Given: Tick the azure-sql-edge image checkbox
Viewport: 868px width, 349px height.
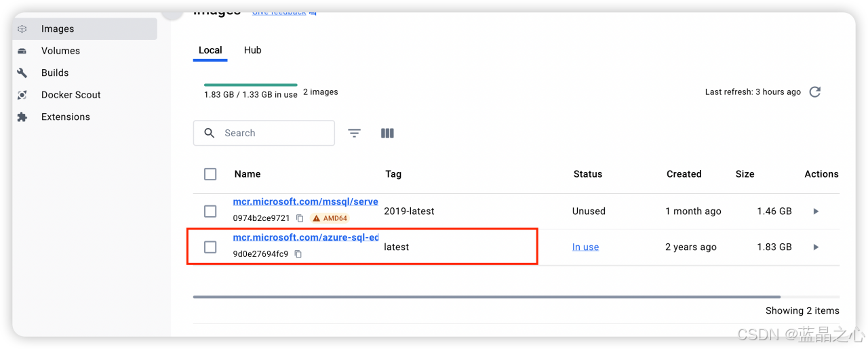Looking at the screenshot, I should 210,247.
